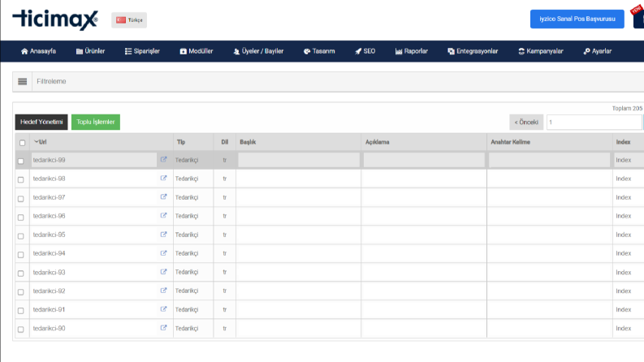Check the box for tedarikci-91 row
This screenshot has width=644, height=362.
click(x=21, y=310)
